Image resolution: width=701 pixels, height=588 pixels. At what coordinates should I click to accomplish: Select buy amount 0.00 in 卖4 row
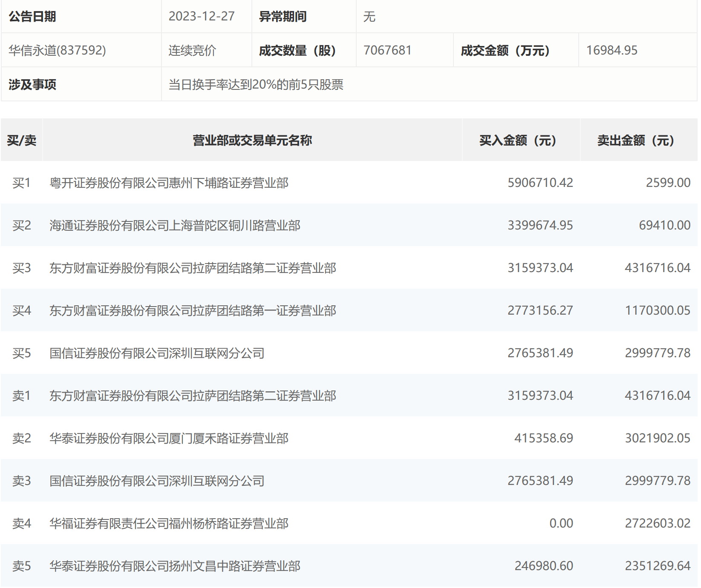click(x=561, y=523)
